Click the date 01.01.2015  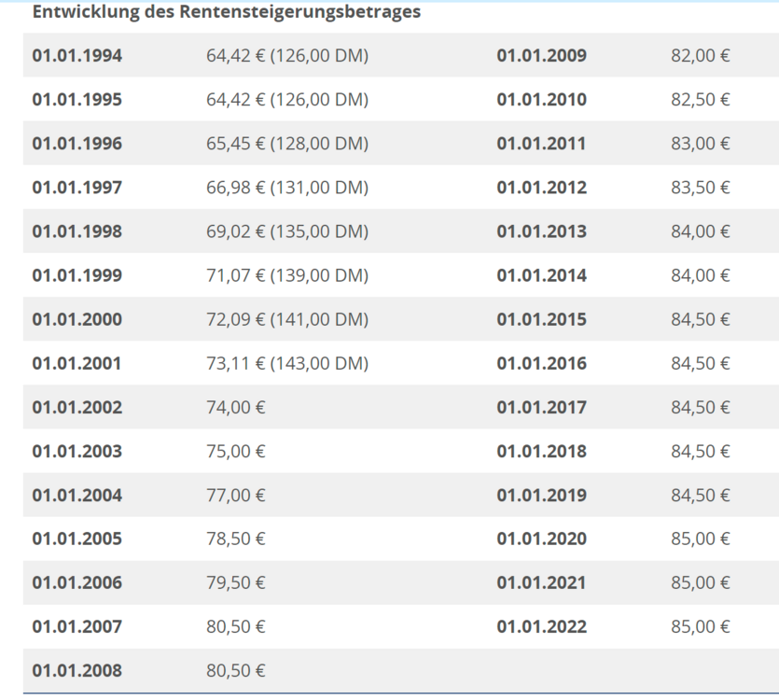click(x=541, y=319)
